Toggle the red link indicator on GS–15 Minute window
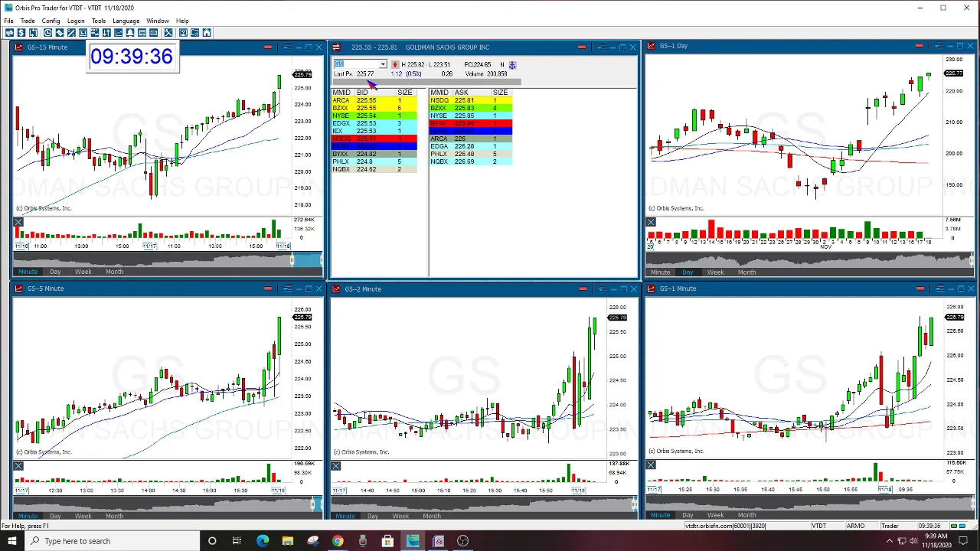The image size is (980, 551). pyautogui.click(x=268, y=47)
